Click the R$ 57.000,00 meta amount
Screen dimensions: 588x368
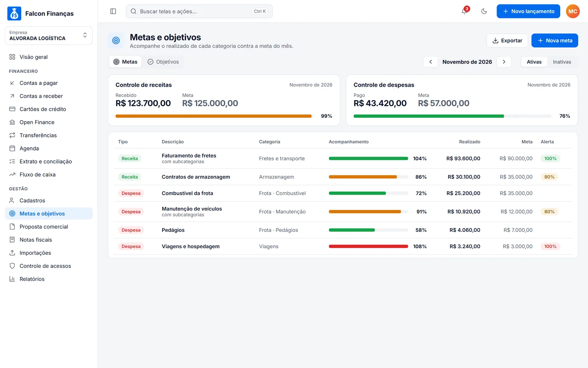tap(443, 103)
